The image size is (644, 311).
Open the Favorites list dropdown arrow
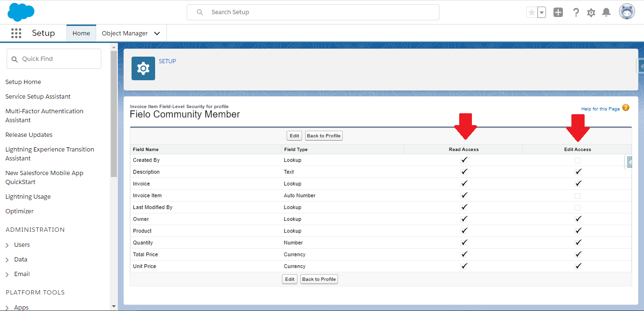pyautogui.click(x=542, y=13)
